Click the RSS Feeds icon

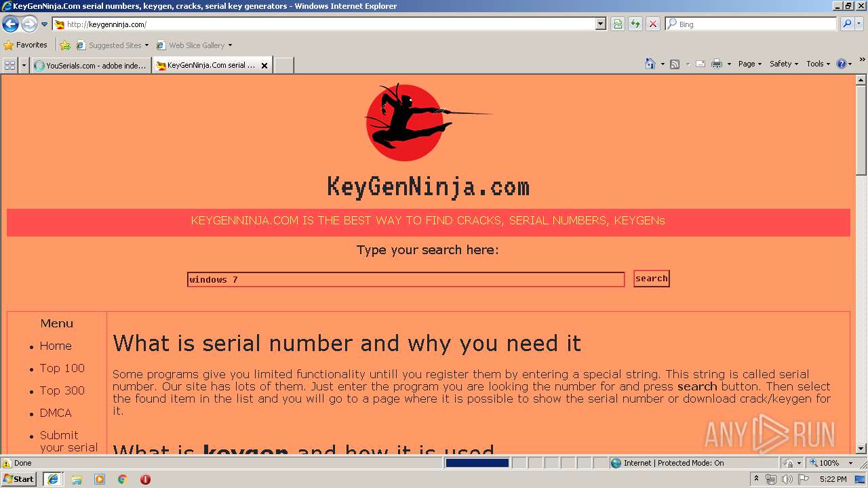click(x=675, y=64)
